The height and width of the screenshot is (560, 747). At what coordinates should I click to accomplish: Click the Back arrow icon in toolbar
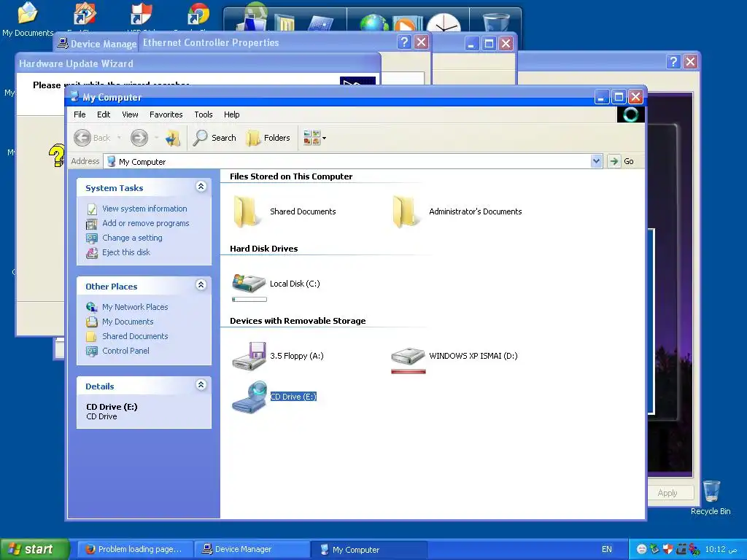click(x=82, y=138)
